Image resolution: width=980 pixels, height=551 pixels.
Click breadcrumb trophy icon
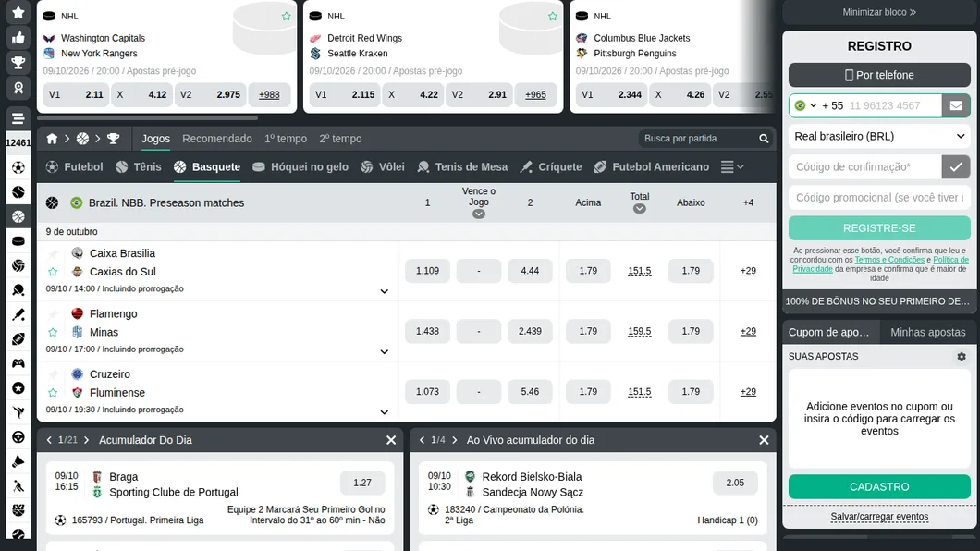pyautogui.click(x=113, y=139)
